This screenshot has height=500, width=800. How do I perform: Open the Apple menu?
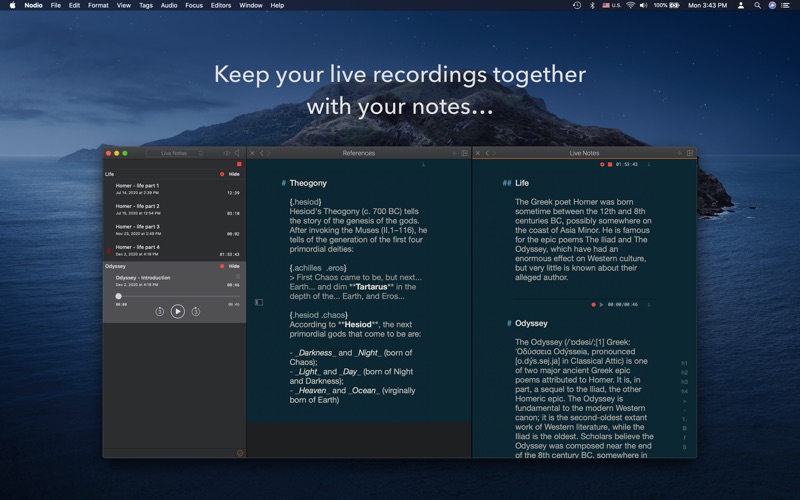pos(12,5)
